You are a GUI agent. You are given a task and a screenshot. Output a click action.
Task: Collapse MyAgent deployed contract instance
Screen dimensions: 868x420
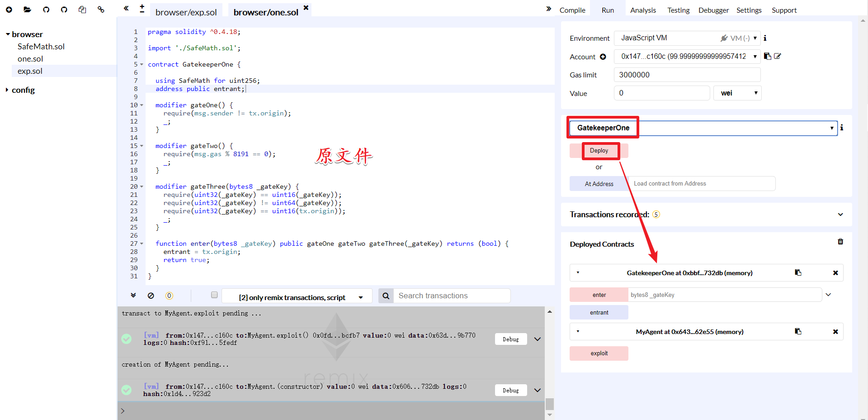point(578,331)
